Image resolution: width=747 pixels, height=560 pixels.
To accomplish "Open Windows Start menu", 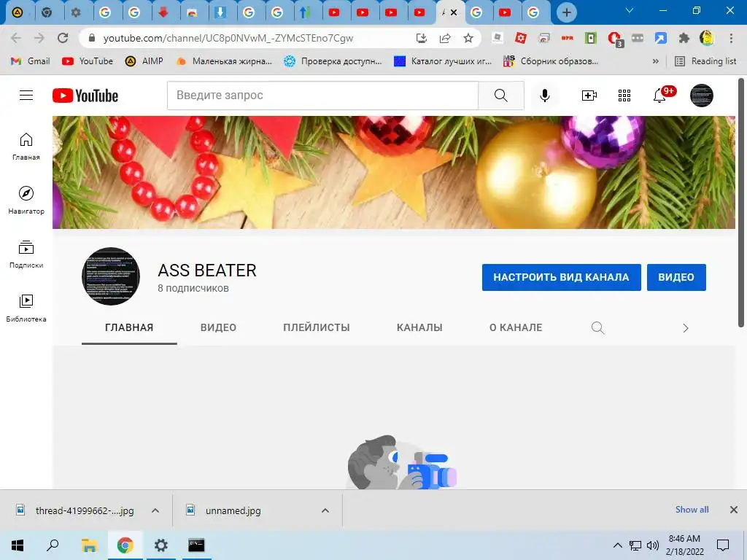I will [18, 545].
